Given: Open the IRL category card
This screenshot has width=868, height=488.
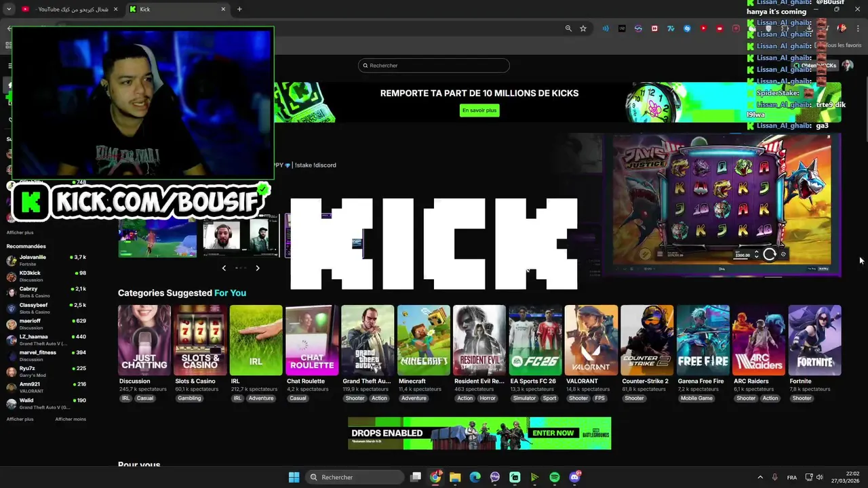Looking at the screenshot, I should [x=256, y=340].
